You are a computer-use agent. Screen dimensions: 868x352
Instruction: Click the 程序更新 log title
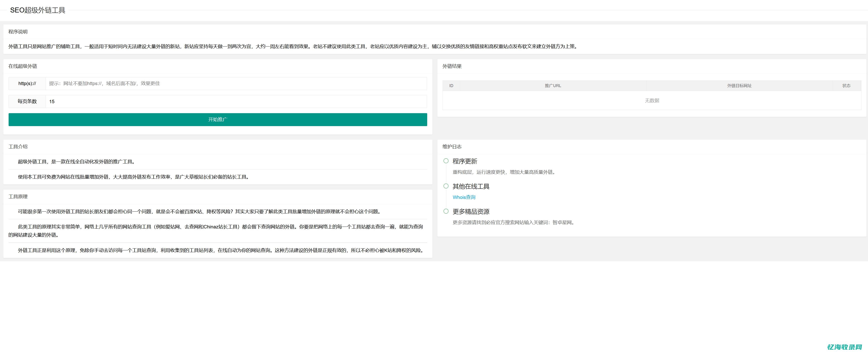click(x=465, y=161)
